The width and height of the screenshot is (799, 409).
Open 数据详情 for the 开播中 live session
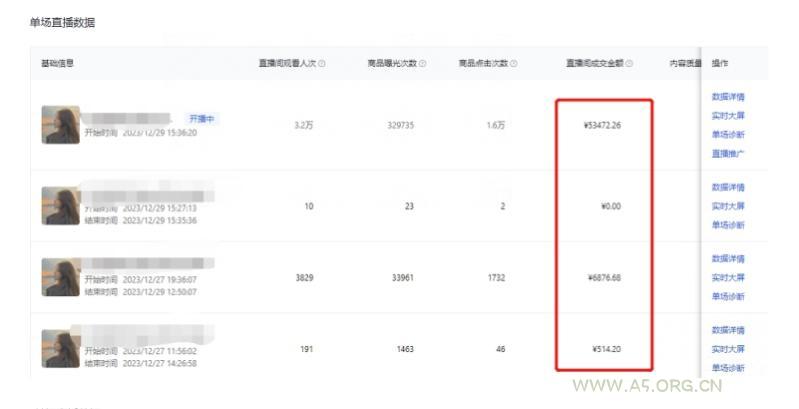(728, 97)
